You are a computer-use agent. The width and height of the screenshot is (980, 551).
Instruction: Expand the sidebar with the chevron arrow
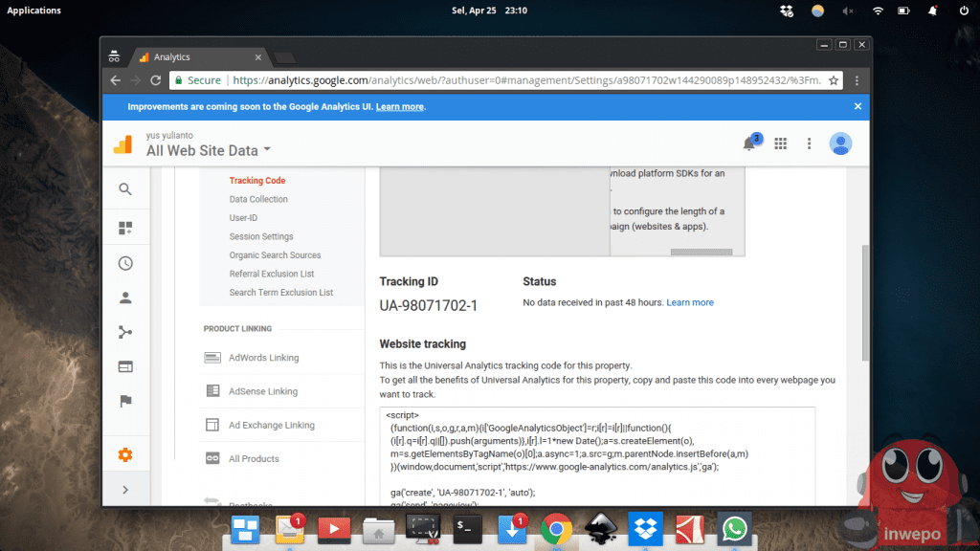click(x=125, y=490)
